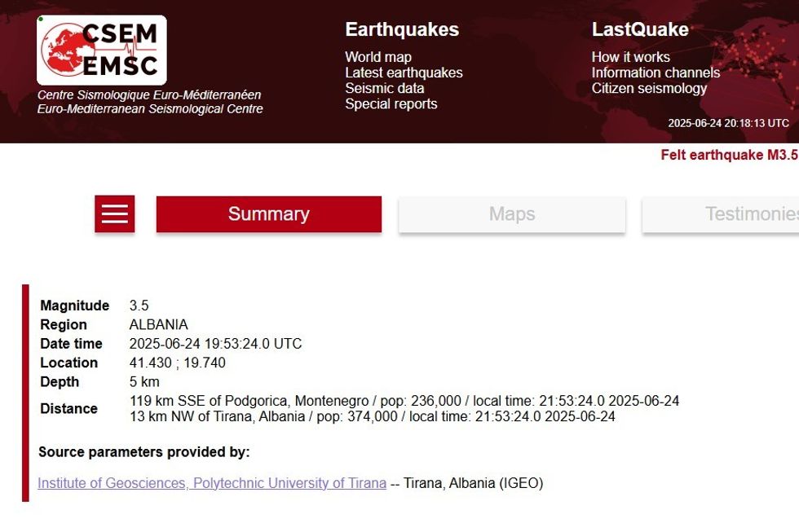The height and width of the screenshot is (532, 799).
Task: Click the Felt earthquake M3.5 banner text
Action: (x=729, y=155)
